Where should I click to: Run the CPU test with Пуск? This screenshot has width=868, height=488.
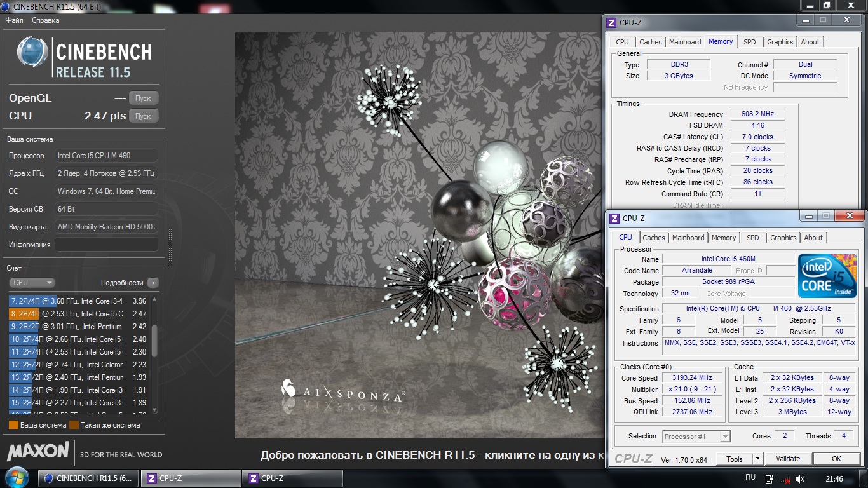[144, 116]
